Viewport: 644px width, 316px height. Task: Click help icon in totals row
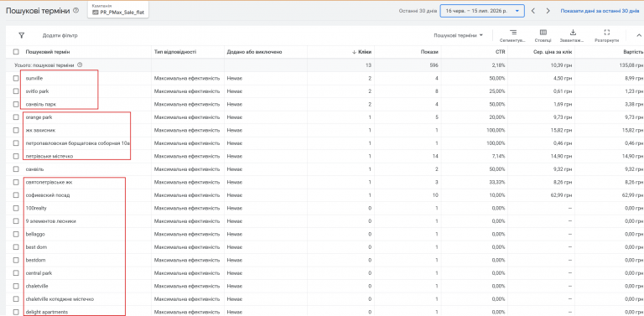(x=80, y=65)
